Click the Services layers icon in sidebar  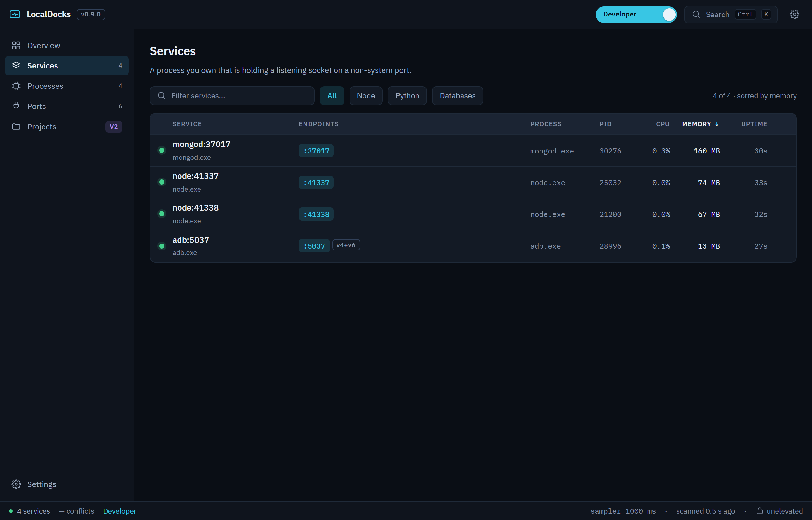(x=16, y=65)
